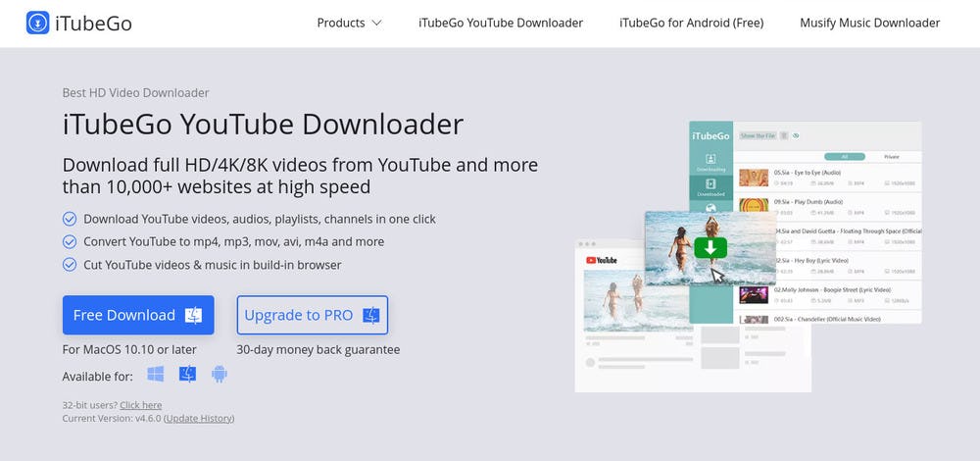The height and width of the screenshot is (461, 980).
Task: Click the YouTube logo in preview
Action: tap(601, 260)
